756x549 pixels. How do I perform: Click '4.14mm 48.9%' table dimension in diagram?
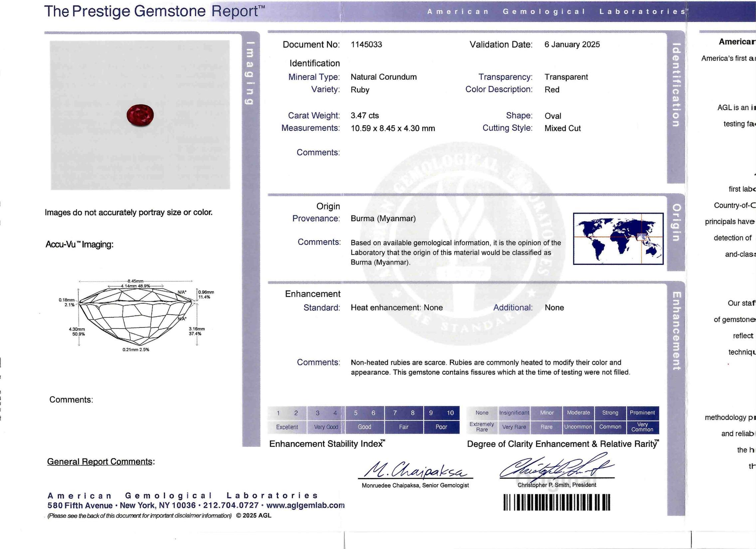click(135, 286)
